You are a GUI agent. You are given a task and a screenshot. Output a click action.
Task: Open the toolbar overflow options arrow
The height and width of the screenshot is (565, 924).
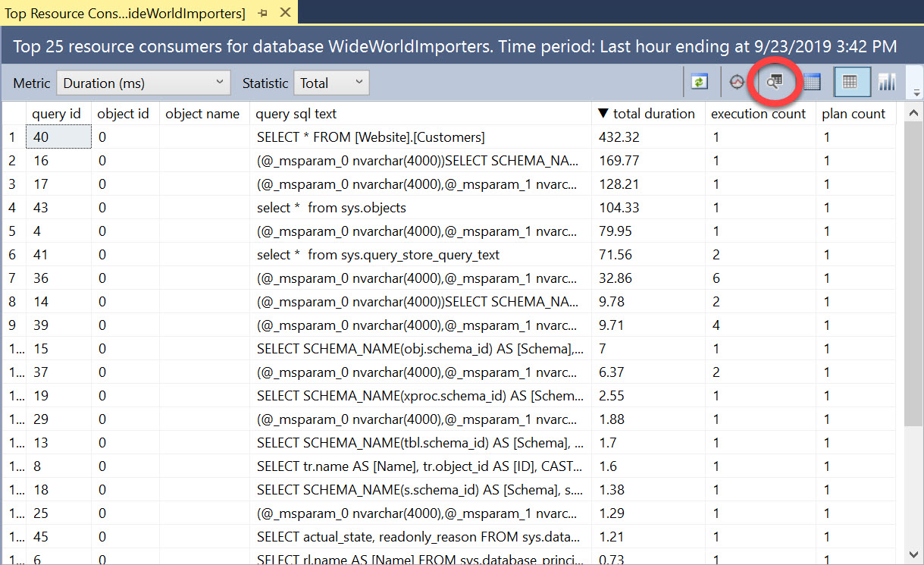click(x=916, y=93)
